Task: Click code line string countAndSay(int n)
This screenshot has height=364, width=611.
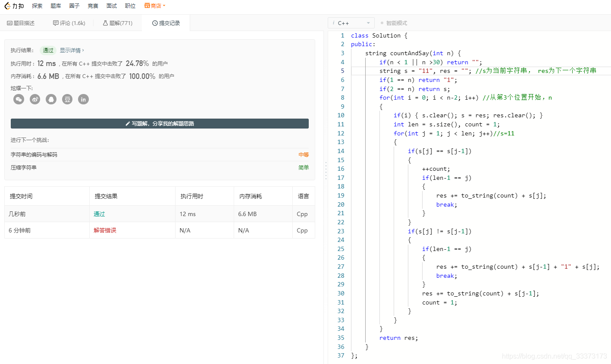Action: 413,53
